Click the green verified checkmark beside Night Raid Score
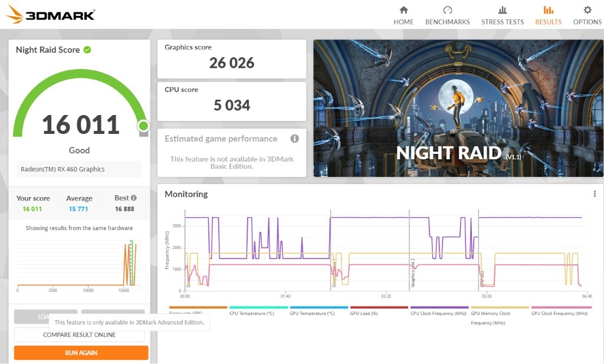 click(x=87, y=50)
